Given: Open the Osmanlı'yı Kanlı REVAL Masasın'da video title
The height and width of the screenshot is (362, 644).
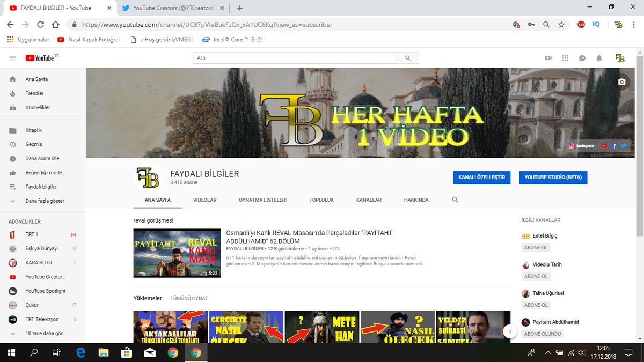Looking at the screenshot, I should pos(309,237).
